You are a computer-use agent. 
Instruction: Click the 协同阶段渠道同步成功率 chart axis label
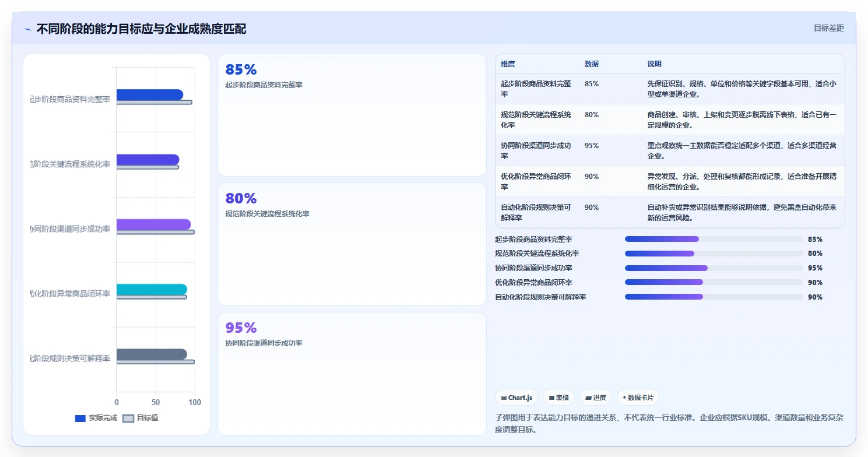(70, 228)
